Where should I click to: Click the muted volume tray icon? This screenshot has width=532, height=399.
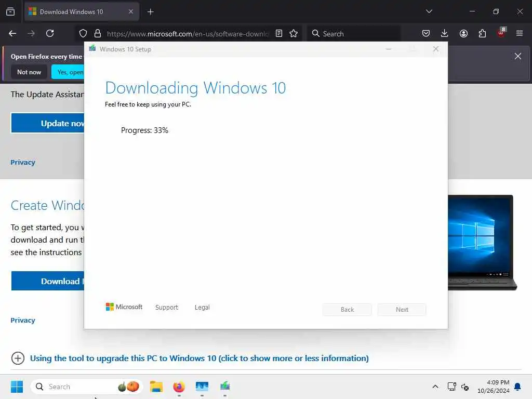[x=465, y=387]
